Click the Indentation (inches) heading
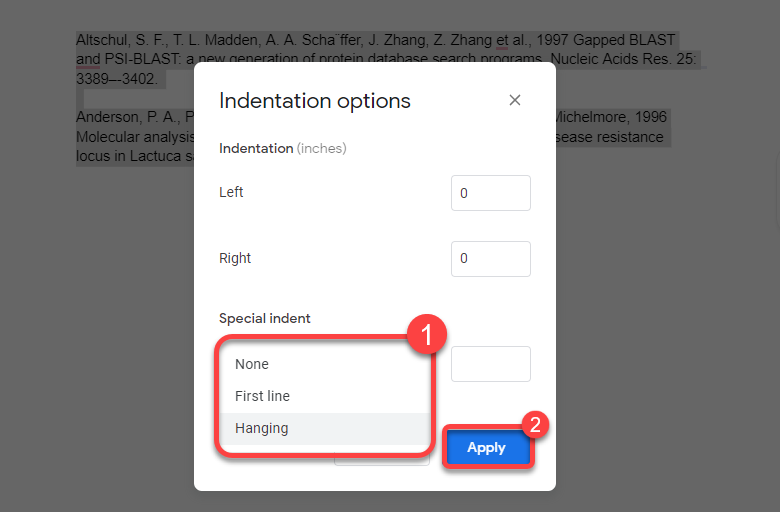 point(282,148)
